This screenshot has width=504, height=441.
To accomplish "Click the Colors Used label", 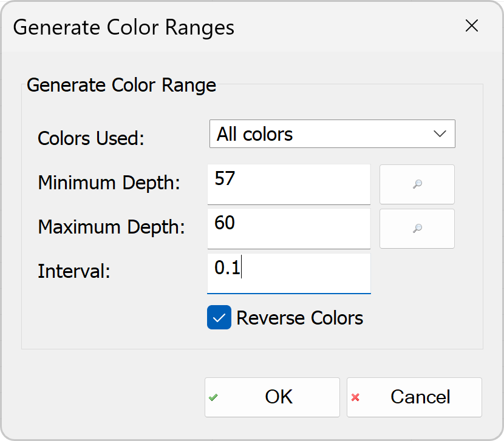I will click(91, 138).
